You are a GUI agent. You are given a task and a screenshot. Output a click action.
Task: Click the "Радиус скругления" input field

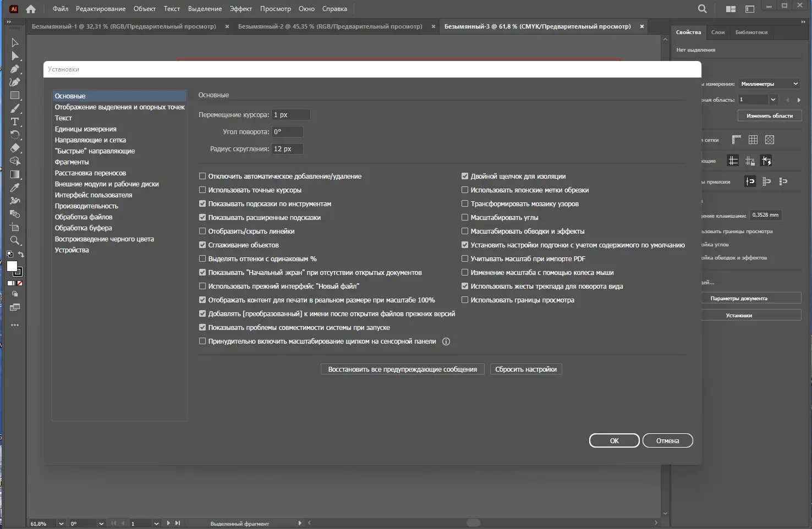(288, 149)
